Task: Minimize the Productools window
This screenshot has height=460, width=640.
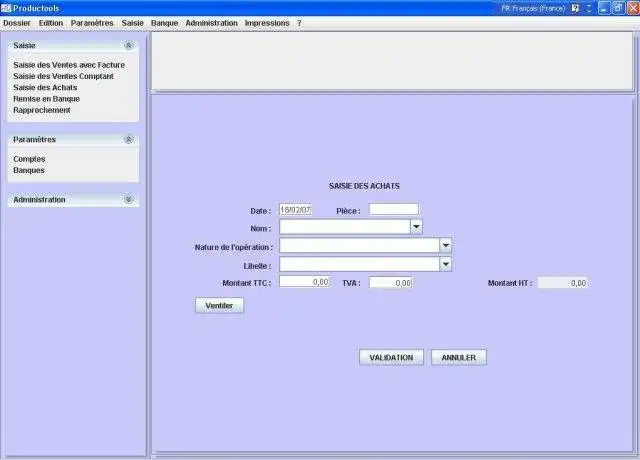Action: 604,8
